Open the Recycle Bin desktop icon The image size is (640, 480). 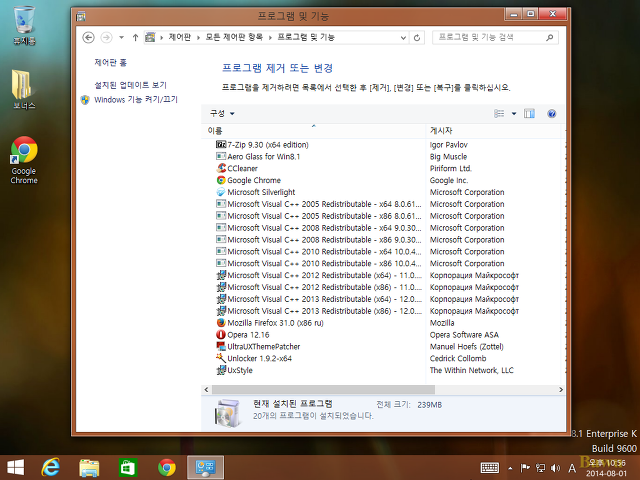click(24, 24)
